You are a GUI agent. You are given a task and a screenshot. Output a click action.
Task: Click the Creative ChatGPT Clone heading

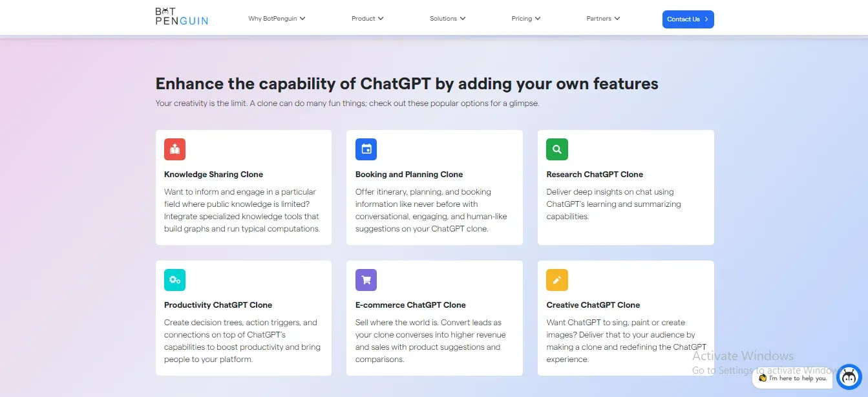(593, 305)
